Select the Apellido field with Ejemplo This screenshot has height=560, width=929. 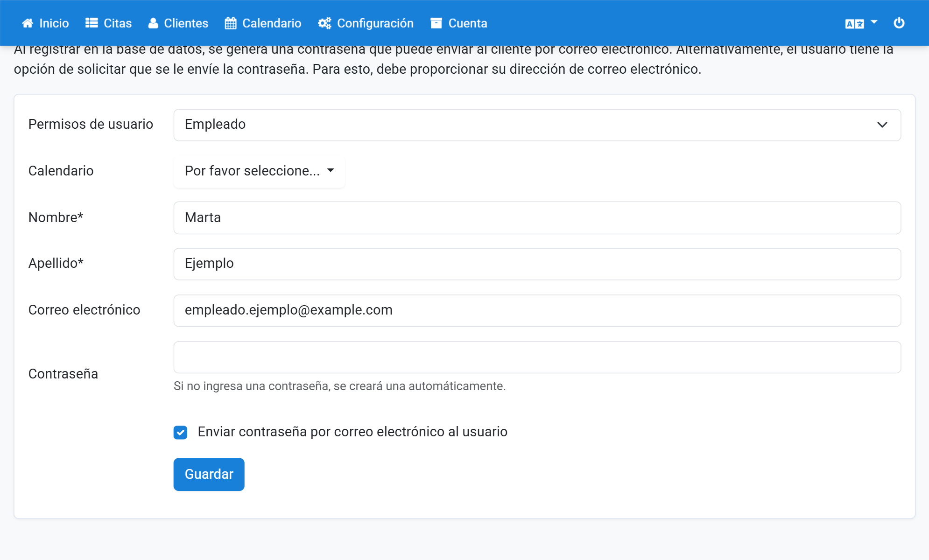(x=537, y=264)
